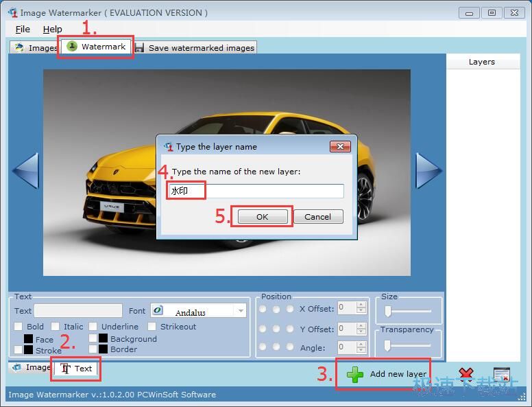The image size is (532, 407).
Task: Click the red X delete layer icon
Action: (466, 375)
